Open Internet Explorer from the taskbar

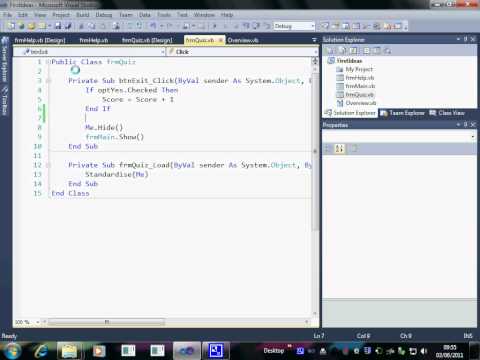[41, 351]
